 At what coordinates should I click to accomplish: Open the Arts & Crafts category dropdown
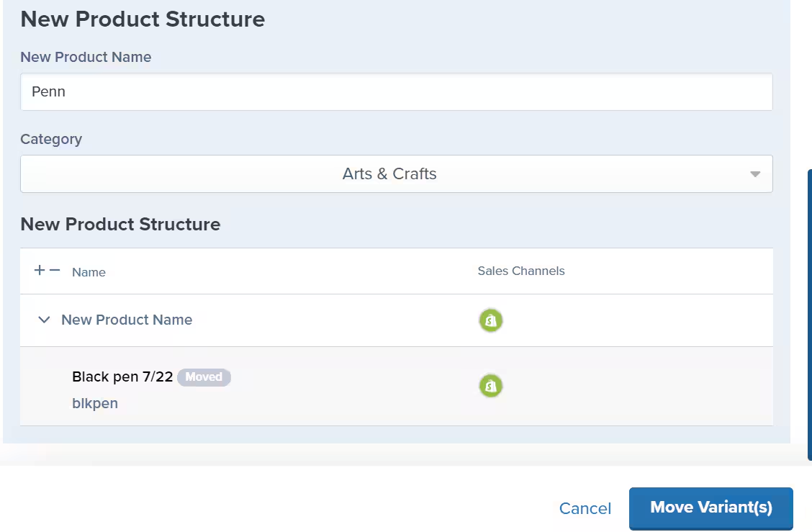396,173
